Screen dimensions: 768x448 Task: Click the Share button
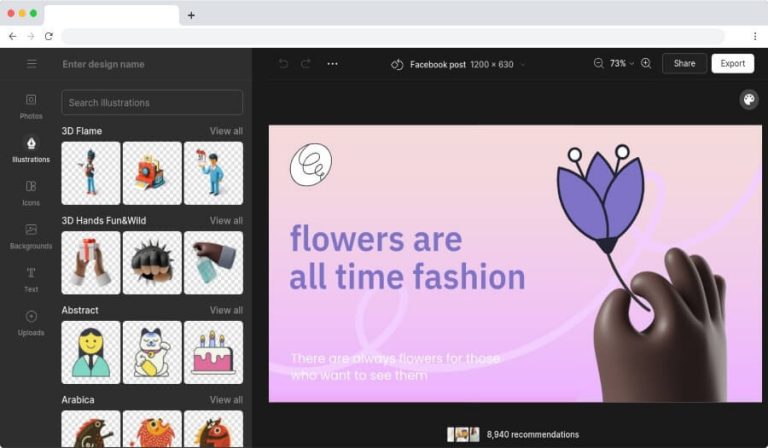[x=684, y=64]
